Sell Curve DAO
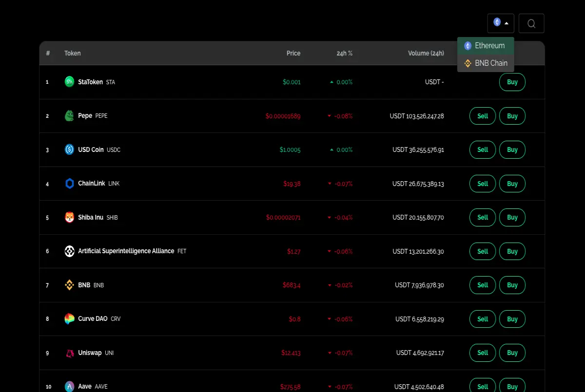 pos(483,319)
